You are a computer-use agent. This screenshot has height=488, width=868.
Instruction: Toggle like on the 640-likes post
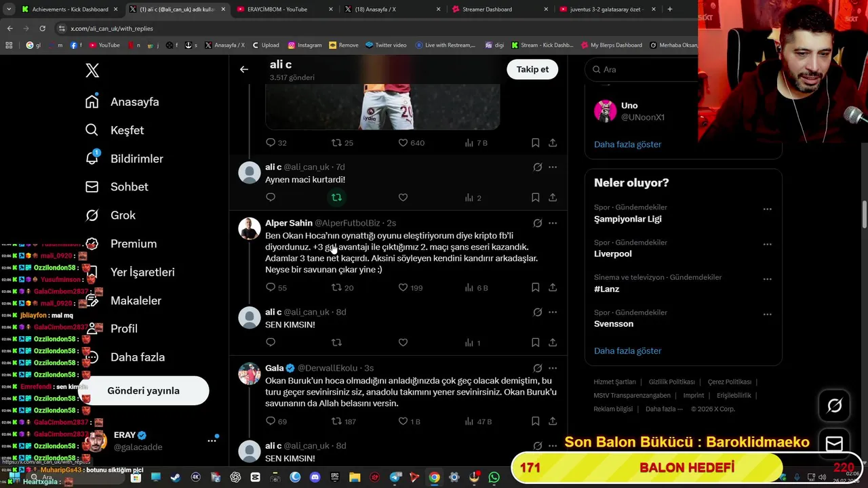coord(403,143)
